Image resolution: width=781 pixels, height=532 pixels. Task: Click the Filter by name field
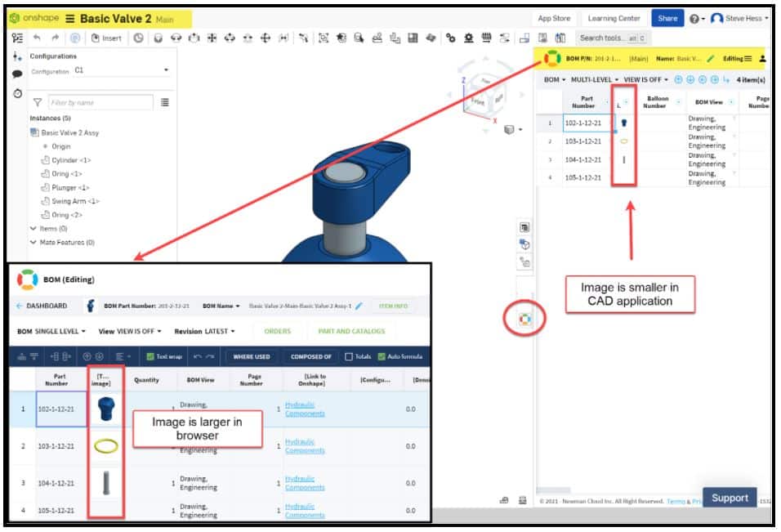point(100,102)
